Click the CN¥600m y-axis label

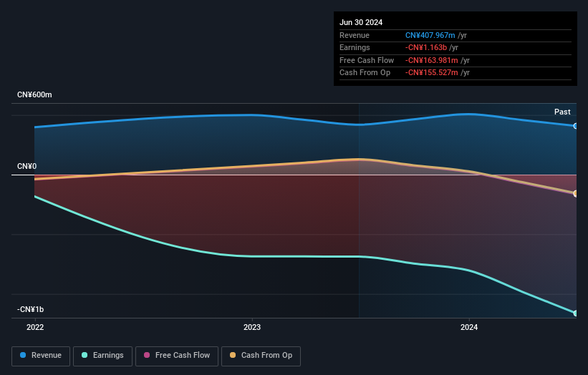click(x=34, y=94)
